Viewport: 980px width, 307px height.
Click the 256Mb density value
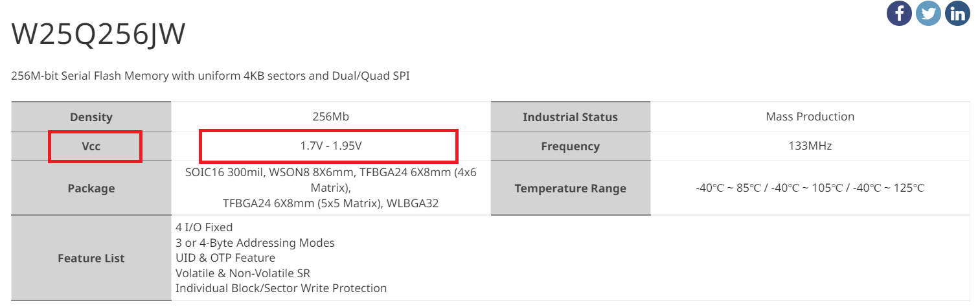point(331,117)
